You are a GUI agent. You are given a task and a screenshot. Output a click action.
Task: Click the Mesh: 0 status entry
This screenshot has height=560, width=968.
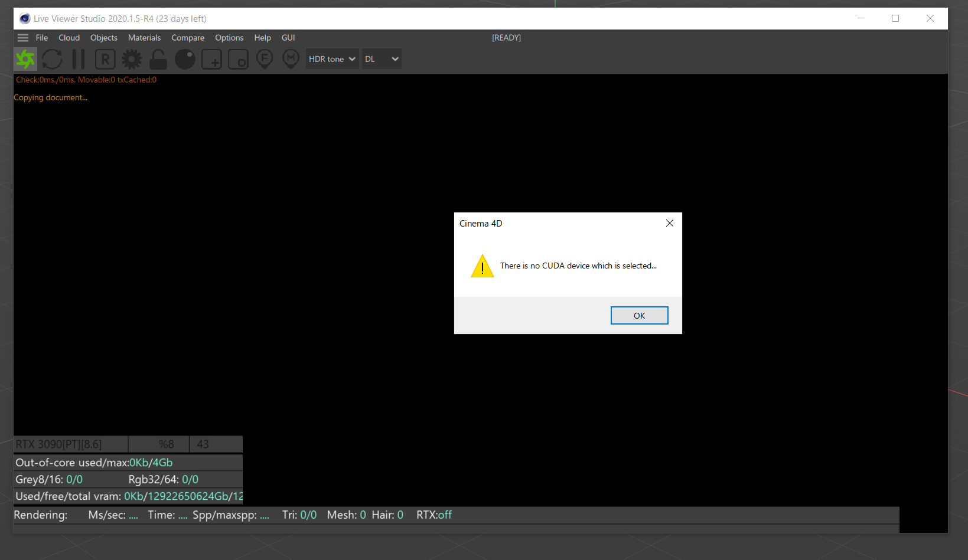[x=347, y=515]
